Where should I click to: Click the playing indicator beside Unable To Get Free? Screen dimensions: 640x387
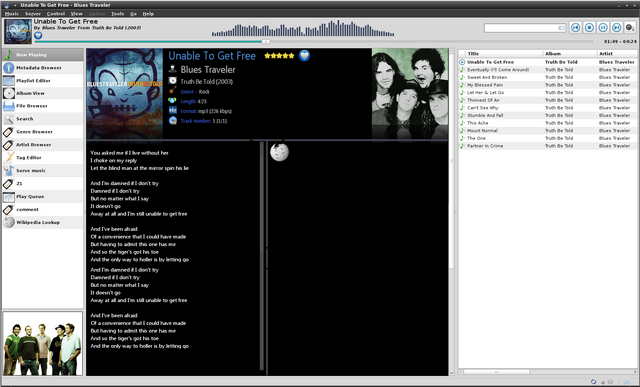click(x=462, y=62)
